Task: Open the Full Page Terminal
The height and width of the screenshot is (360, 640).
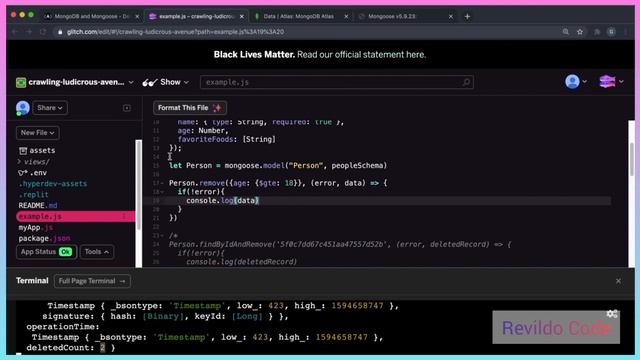Action: [x=92, y=281]
